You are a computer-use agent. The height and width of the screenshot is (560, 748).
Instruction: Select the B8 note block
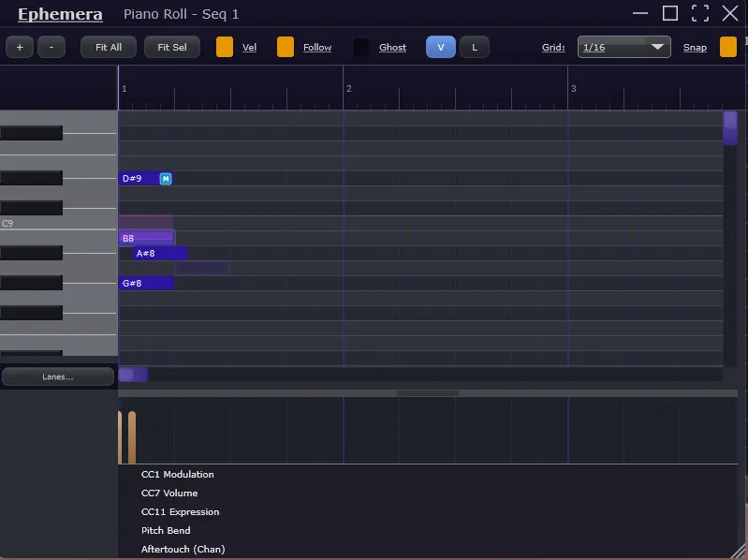(146, 238)
